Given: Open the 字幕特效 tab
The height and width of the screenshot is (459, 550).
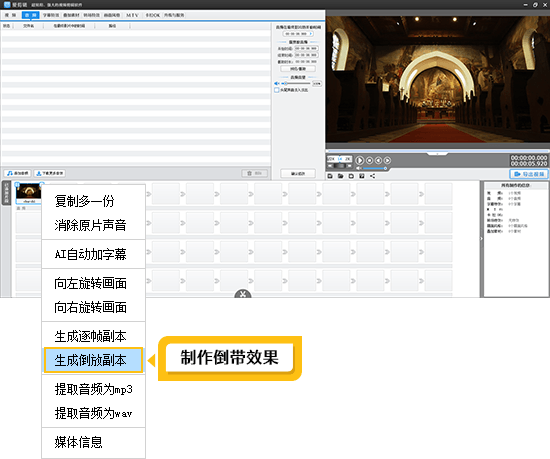Looking at the screenshot, I should click(x=51, y=15).
